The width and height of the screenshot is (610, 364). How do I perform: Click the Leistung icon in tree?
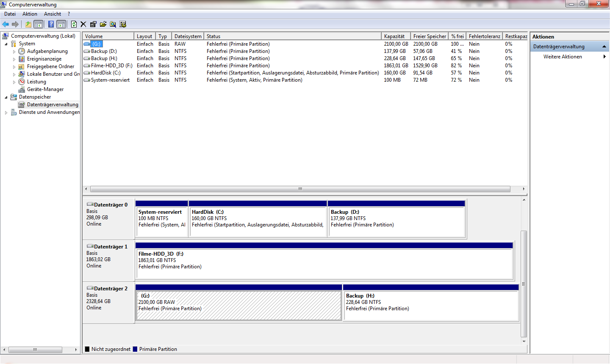pyautogui.click(x=22, y=82)
